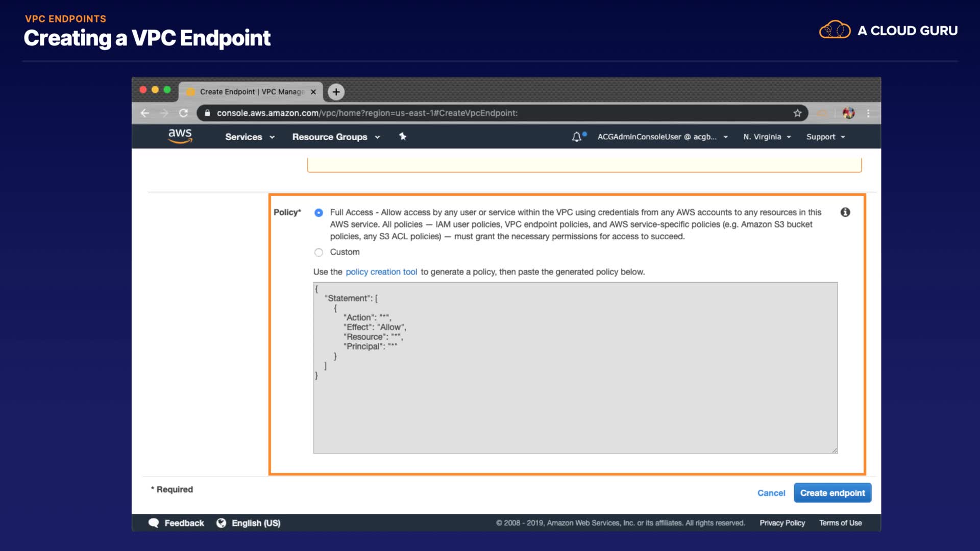The image size is (980, 551).
Task: Select the Custom policy radio button
Action: 318,252
